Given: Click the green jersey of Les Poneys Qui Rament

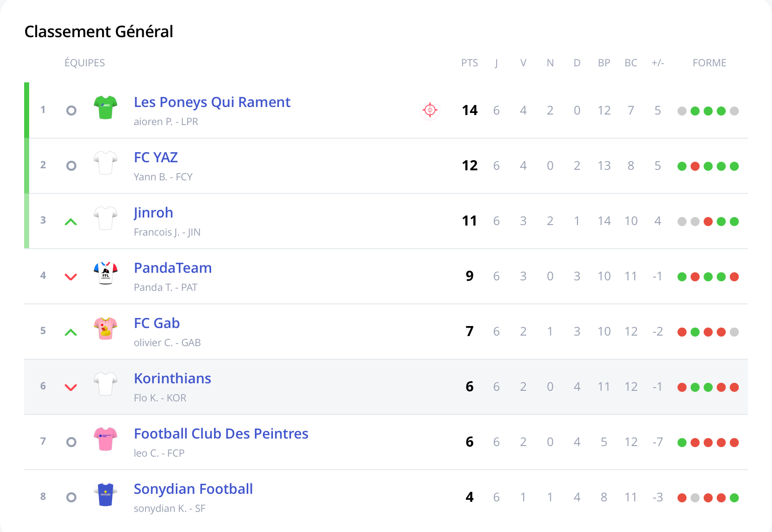Looking at the screenshot, I should (x=106, y=108).
